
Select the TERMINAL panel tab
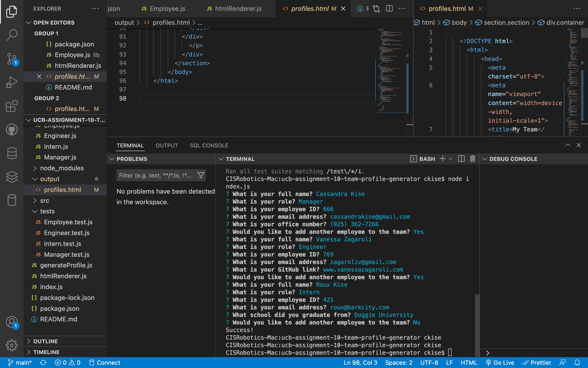pos(130,146)
